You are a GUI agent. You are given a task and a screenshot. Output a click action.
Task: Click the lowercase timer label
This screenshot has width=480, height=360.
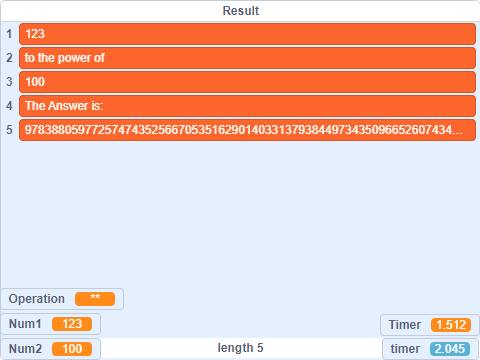click(405, 349)
